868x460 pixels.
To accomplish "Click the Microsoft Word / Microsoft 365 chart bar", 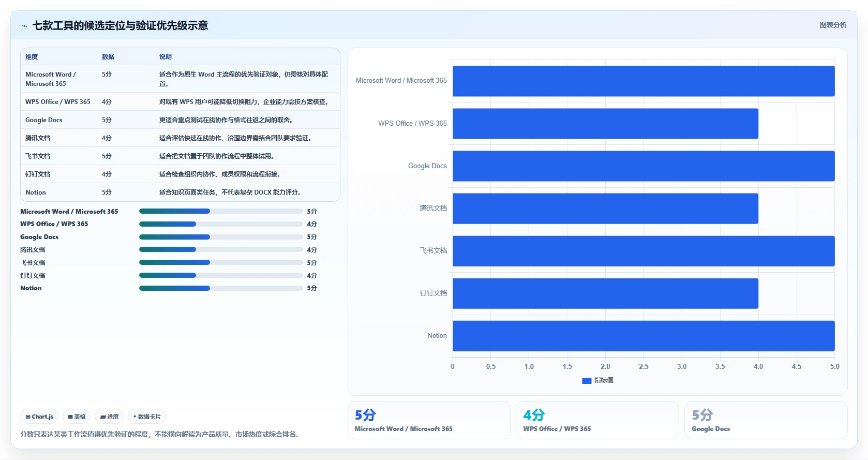I will coord(643,81).
